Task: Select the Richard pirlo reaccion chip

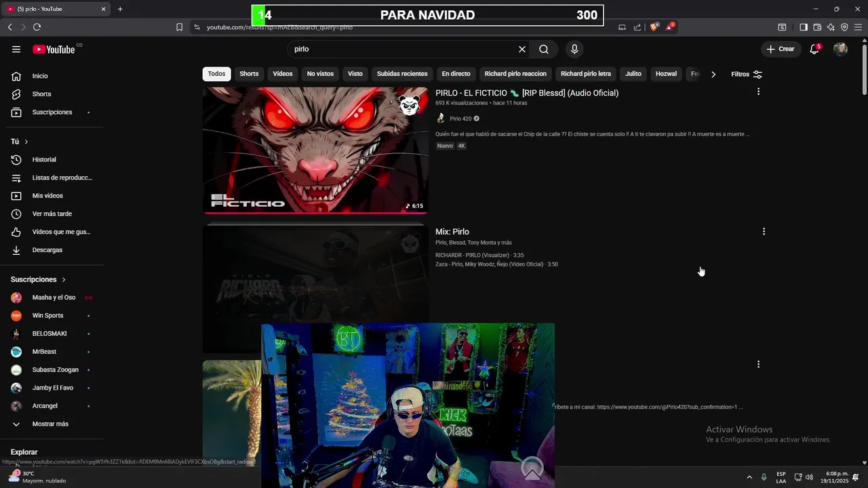Action: point(515,74)
